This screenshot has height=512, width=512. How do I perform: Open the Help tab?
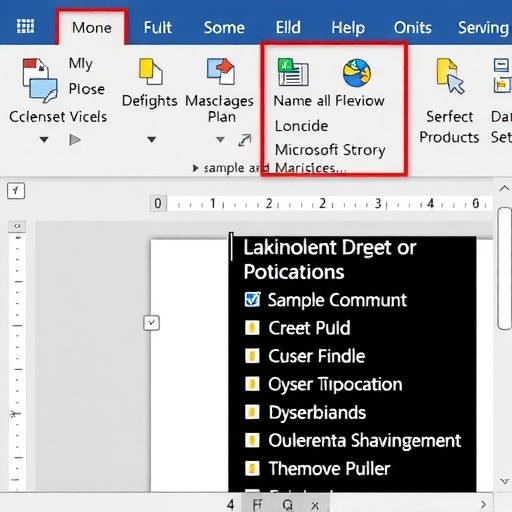[348, 27]
